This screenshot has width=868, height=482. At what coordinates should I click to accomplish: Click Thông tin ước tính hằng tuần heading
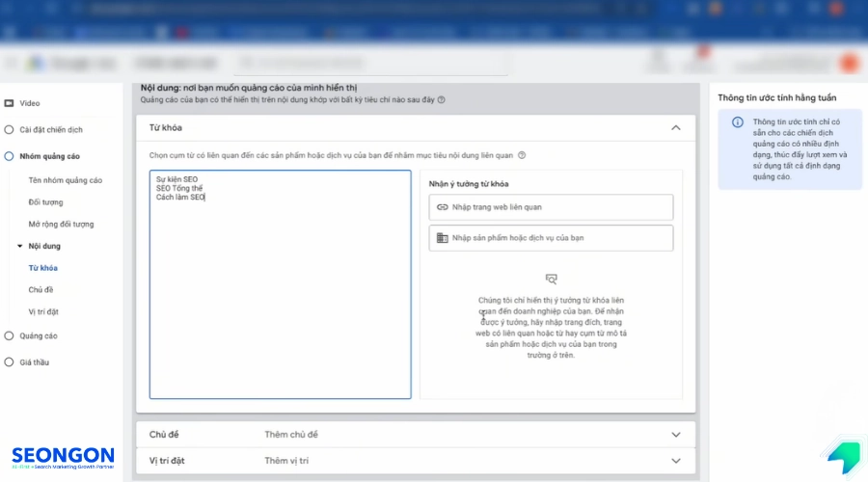coord(777,98)
